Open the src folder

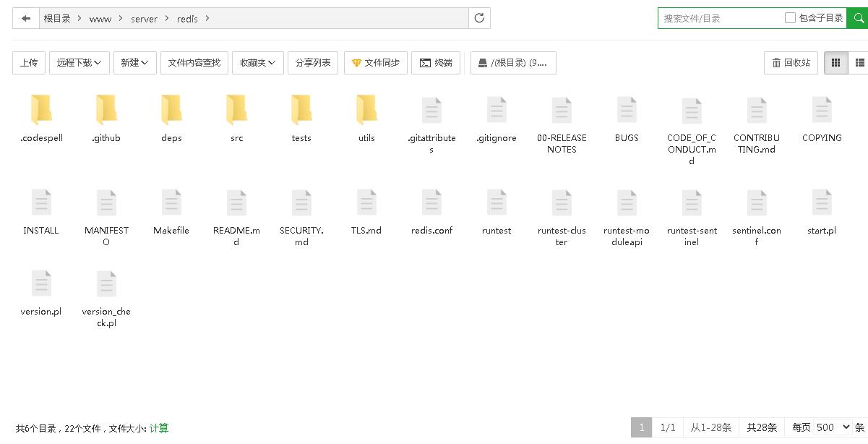236,110
